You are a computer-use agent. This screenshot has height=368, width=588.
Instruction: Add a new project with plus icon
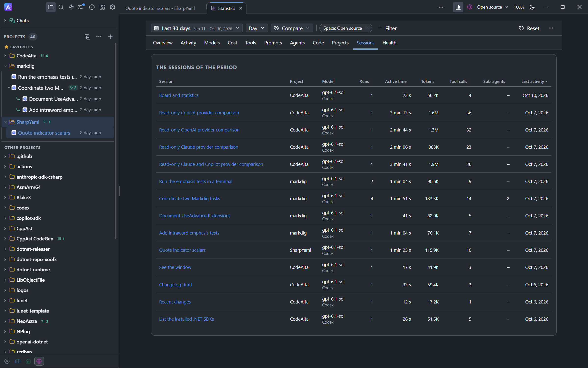click(110, 37)
